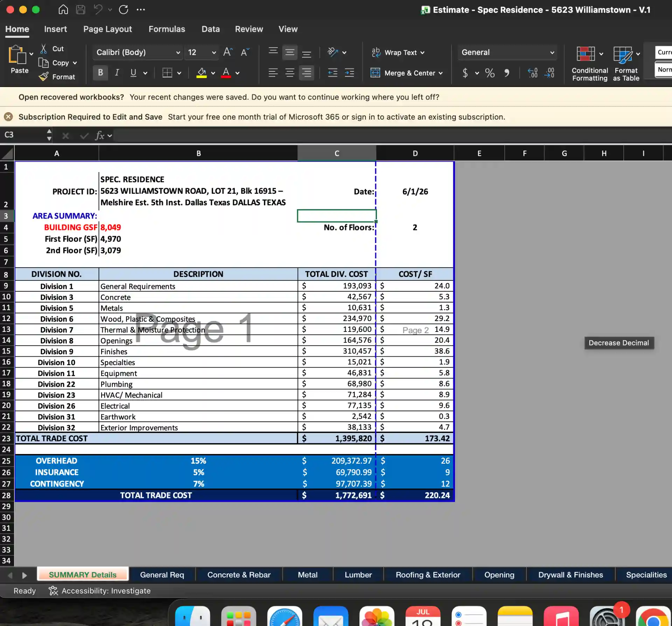Select row 23 header
The width and height of the screenshot is (672, 626).
[6, 438]
